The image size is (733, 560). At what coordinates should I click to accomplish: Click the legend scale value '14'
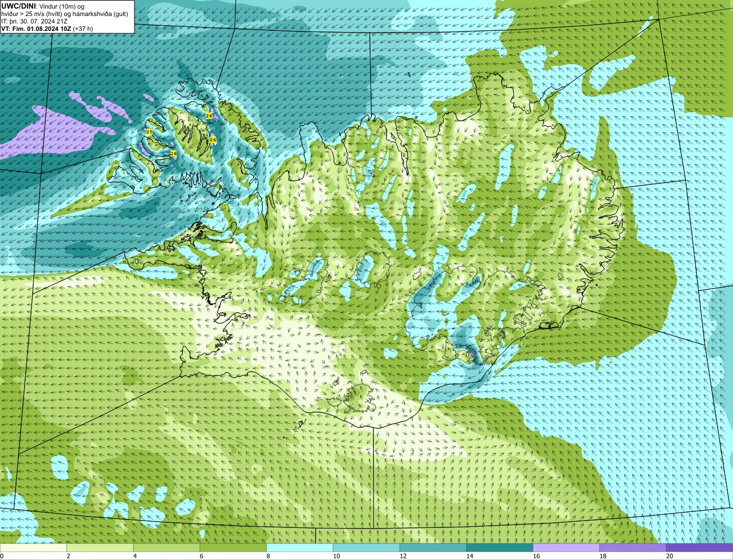pos(470,556)
